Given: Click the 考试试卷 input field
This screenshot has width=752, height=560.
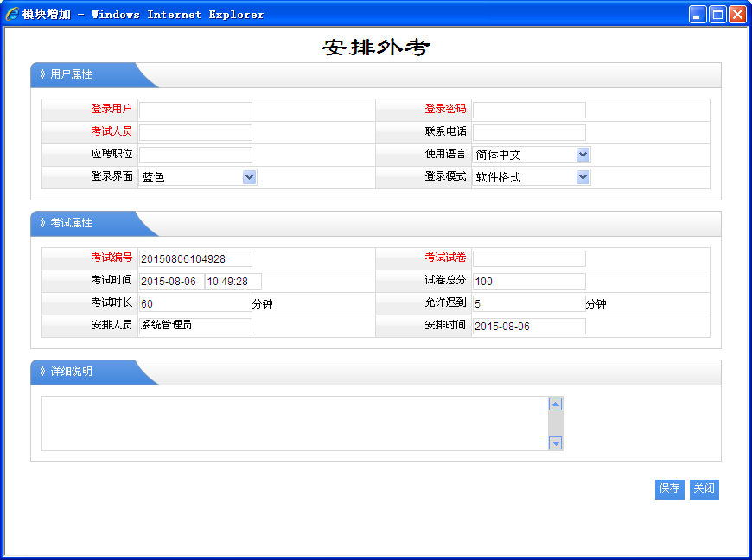Looking at the screenshot, I should click(x=529, y=258).
